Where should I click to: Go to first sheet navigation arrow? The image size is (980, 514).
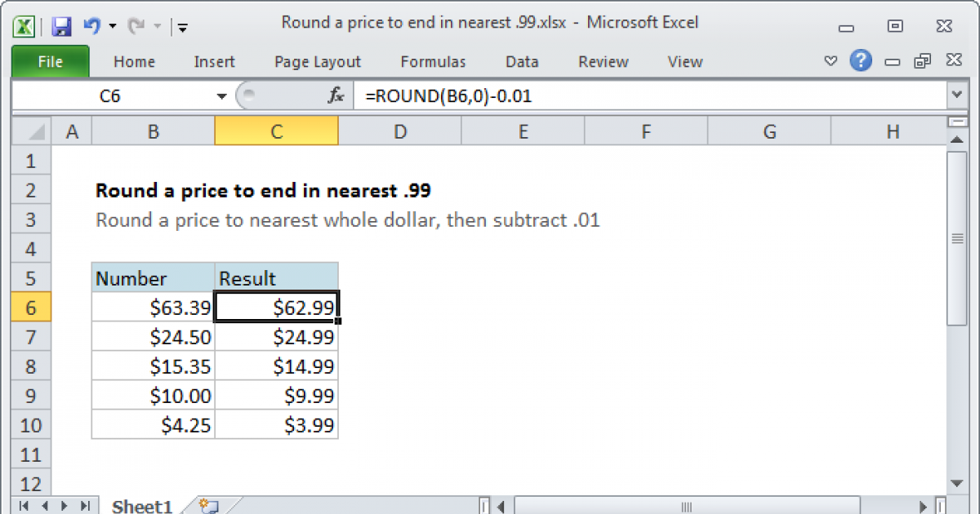pos(24,507)
